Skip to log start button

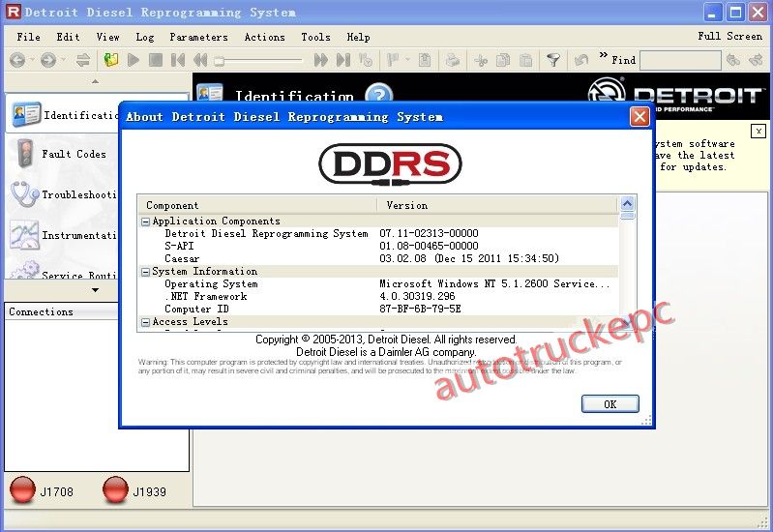(x=177, y=60)
